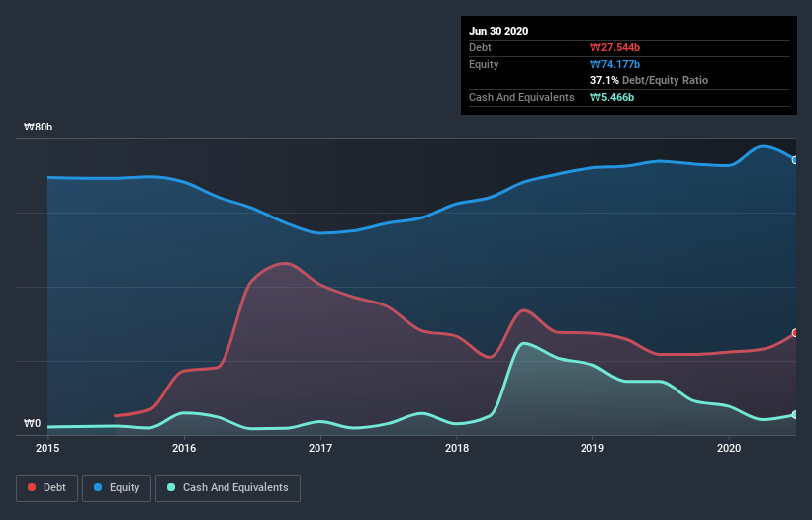Click the ₩0 y-axis label

click(x=32, y=423)
